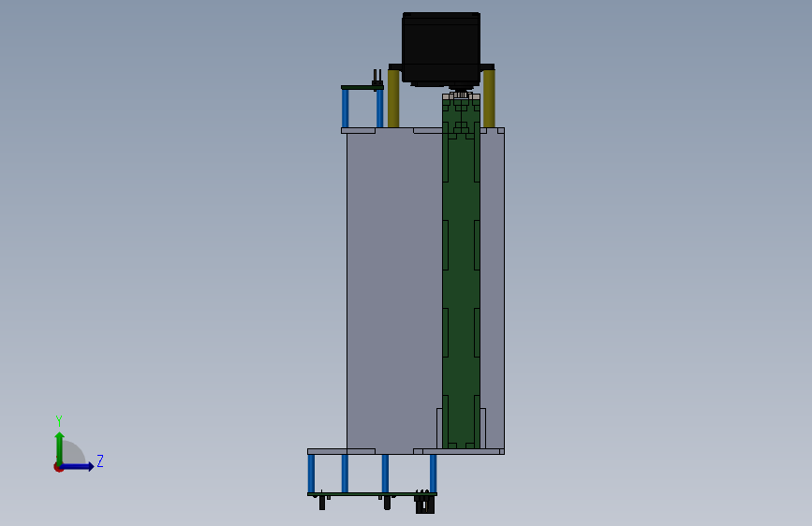Click the Y axis label on the triad
This screenshot has height=526, width=812.
click(59, 421)
